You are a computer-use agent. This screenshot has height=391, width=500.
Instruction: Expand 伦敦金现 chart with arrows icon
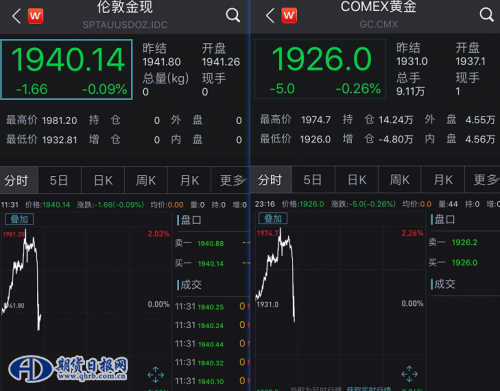(156, 375)
